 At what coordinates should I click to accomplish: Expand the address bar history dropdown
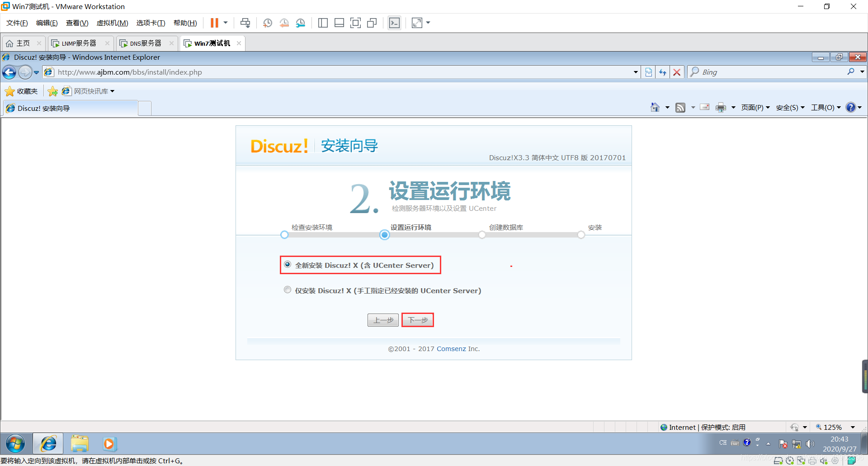tap(635, 72)
